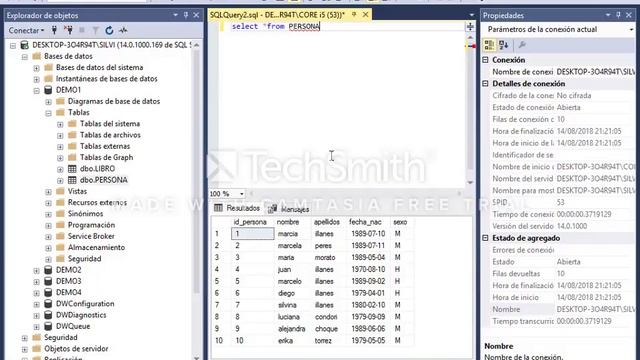Collapse the Tablas folder

click(x=48, y=113)
